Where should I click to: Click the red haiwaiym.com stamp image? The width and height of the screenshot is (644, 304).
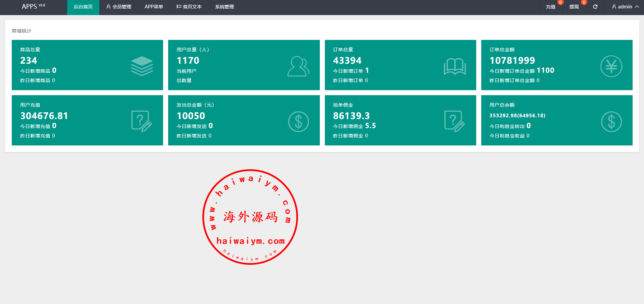tap(250, 217)
